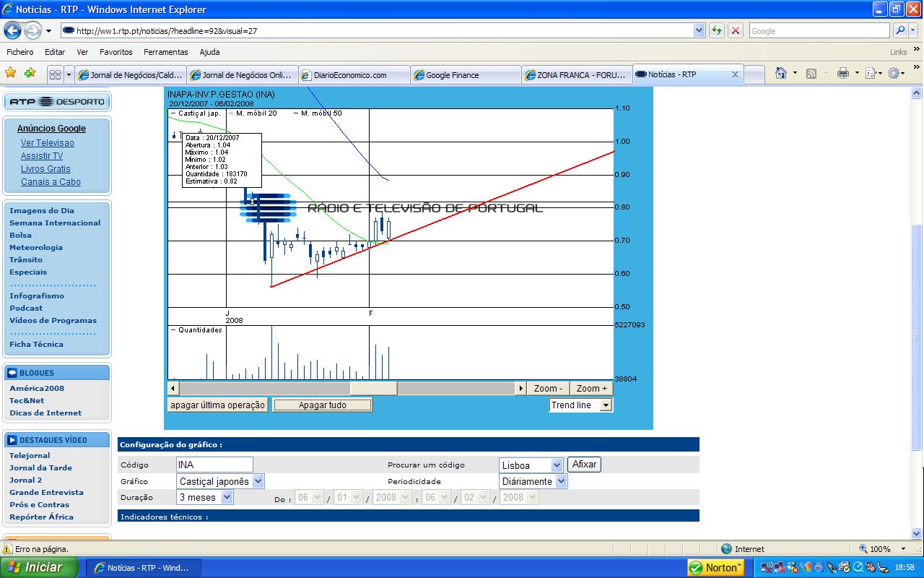Open the Lisboa market dropdown

[557, 465]
